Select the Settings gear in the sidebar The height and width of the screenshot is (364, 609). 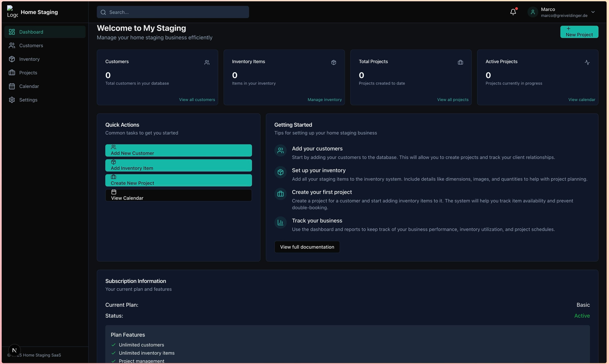tap(12, 100)
